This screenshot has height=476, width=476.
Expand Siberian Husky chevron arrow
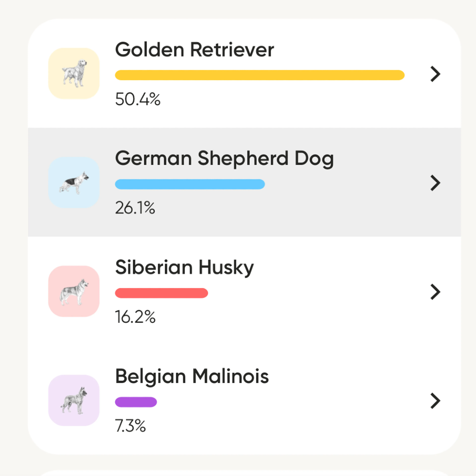click(435, 292)
